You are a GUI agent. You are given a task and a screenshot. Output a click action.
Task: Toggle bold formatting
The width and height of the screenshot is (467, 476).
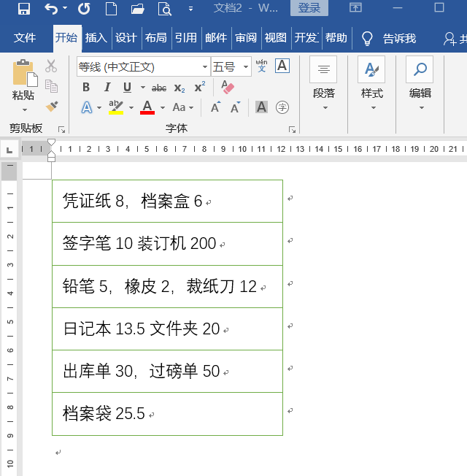click(86, 88)
